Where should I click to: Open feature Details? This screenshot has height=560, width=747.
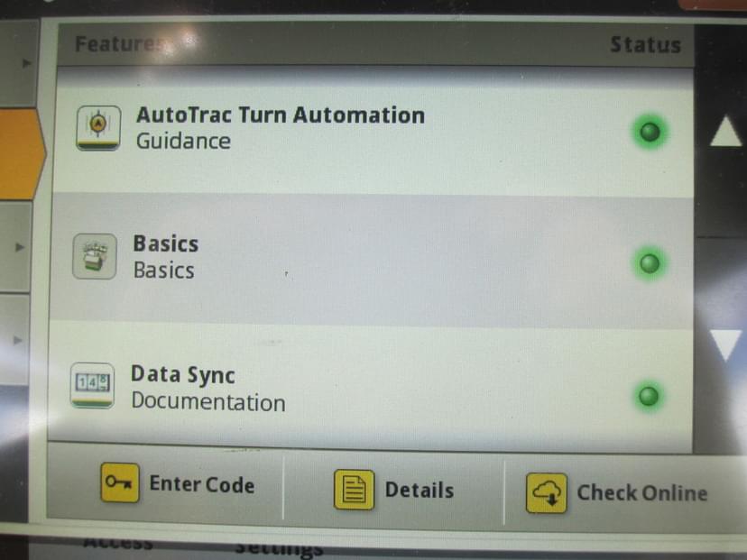pyautogui.click(x=420, y=490)
